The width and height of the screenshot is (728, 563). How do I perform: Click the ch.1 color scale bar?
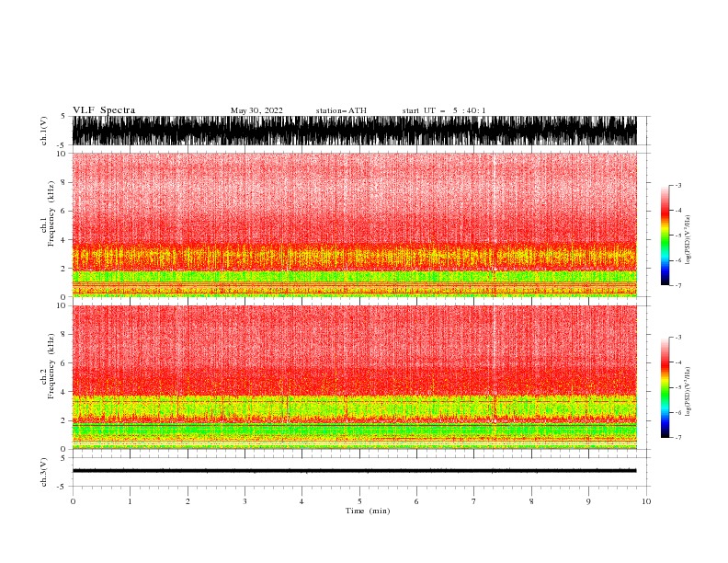click(x=665, y=236)
